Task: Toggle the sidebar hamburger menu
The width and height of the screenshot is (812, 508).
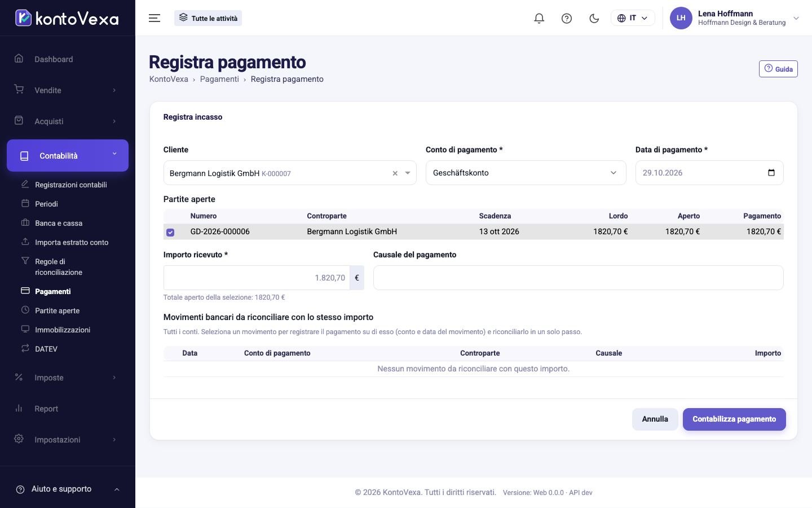Action: point(155,18)
